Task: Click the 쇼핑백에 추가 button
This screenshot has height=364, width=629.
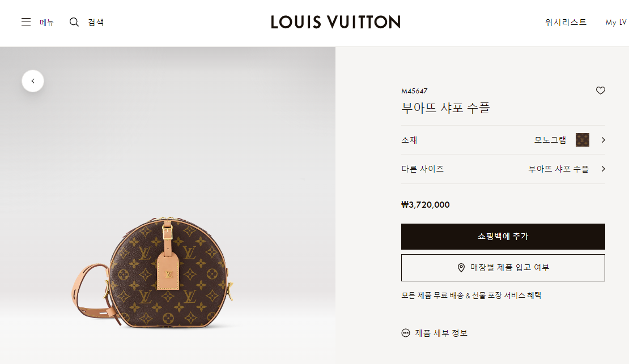Action: (503, 237)
